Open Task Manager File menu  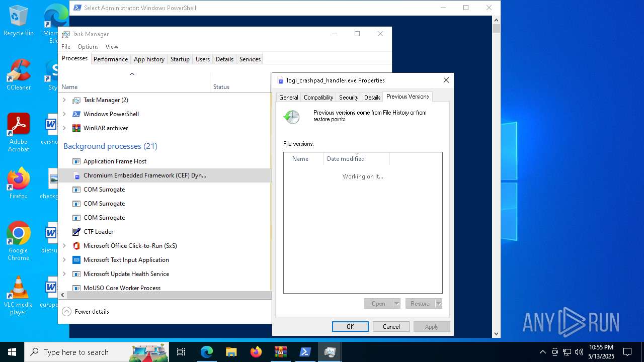[66, 47]
